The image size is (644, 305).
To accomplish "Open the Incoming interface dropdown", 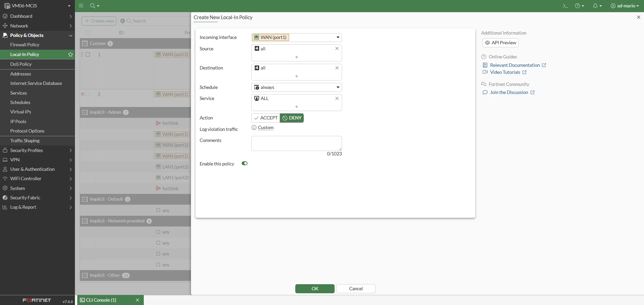I will pyautogui.click(x=297, y=37).
